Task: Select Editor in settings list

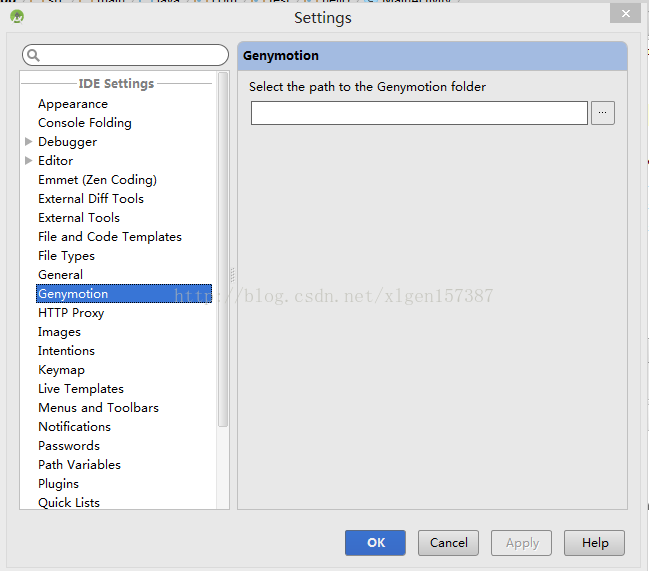Action: pos(55,161)
